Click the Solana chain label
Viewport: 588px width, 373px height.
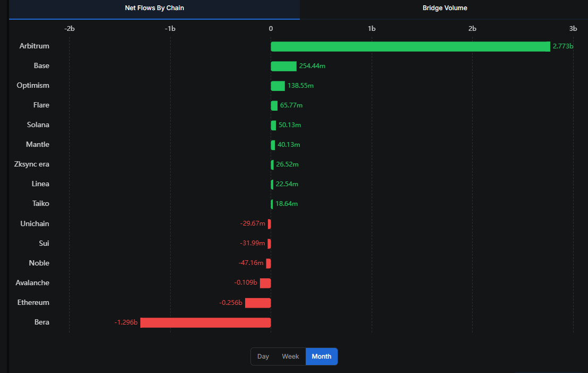tap(38, 125)
